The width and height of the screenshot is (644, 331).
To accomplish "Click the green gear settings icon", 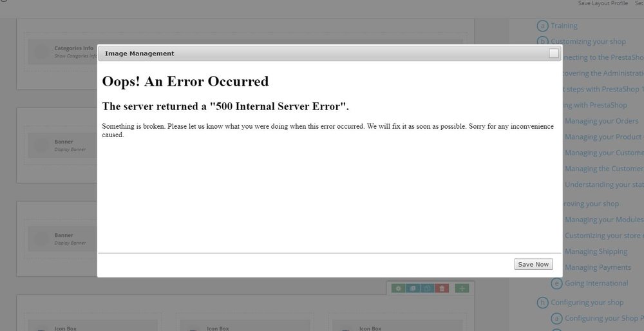I will click(398, 288).
